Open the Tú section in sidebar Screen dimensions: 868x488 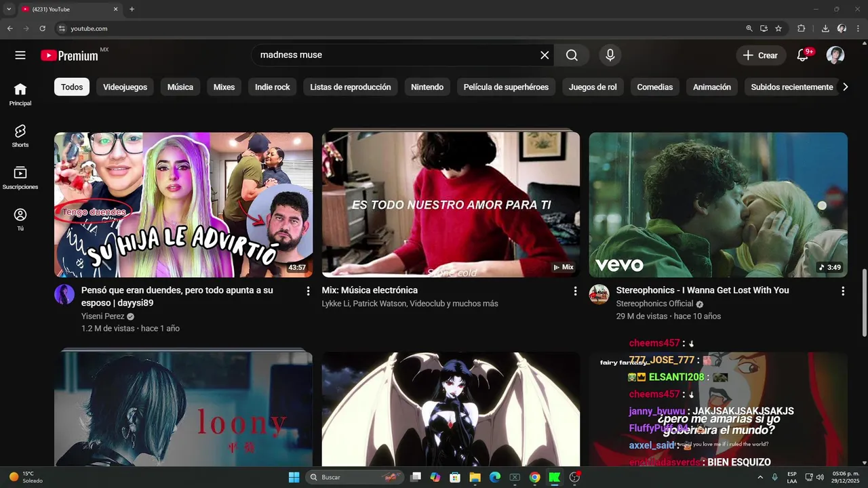[x=20, y=220]
